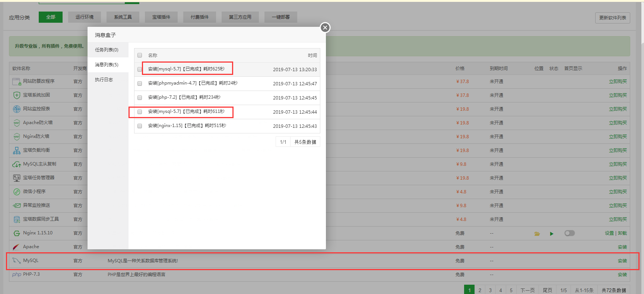Click 安装 for Apache
This screenshot has width=644, height=294.
click(622, 247)
